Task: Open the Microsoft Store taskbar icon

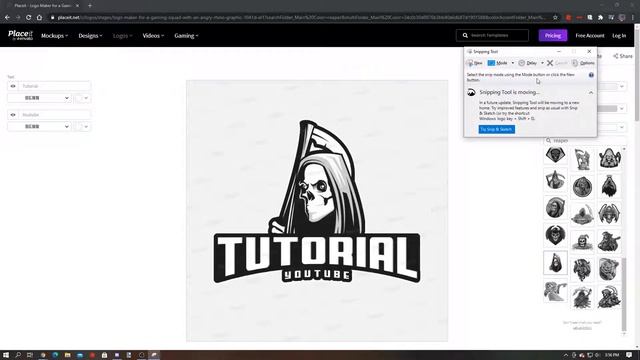Action: tap(104, 355)
